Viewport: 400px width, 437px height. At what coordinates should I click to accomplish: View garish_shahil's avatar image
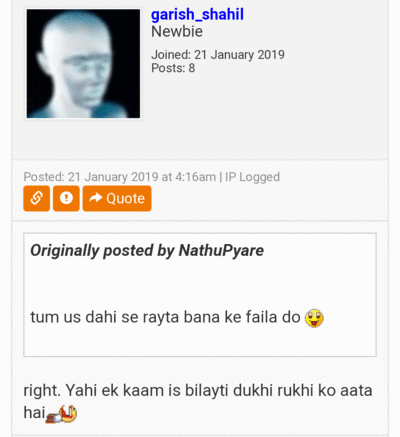pyautogui.click(x=83, y=64)
